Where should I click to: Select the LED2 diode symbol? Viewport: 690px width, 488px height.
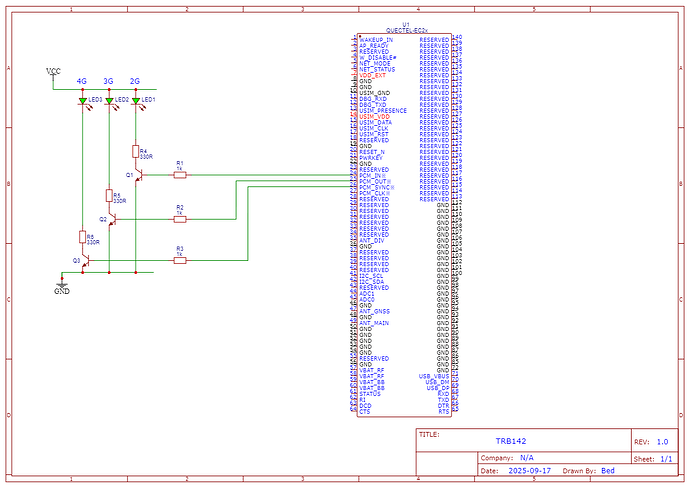pyautogui.click(x=108, y=101)
